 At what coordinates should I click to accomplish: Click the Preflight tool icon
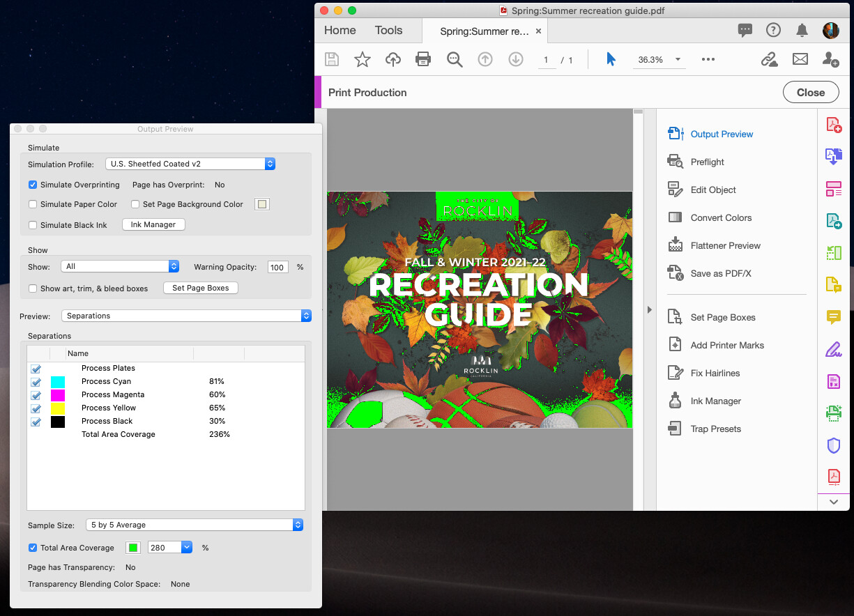point(675,162)
